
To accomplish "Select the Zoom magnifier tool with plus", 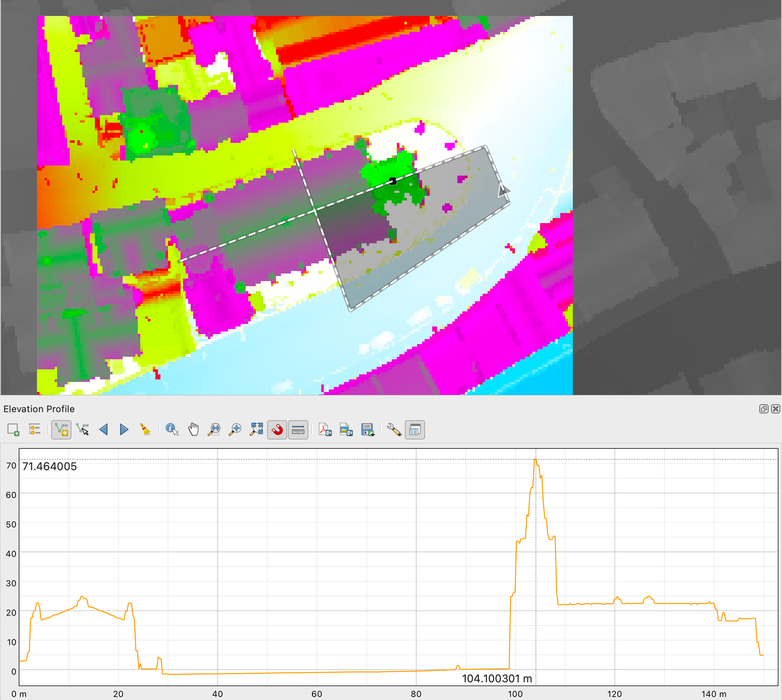I will point(235,429).
